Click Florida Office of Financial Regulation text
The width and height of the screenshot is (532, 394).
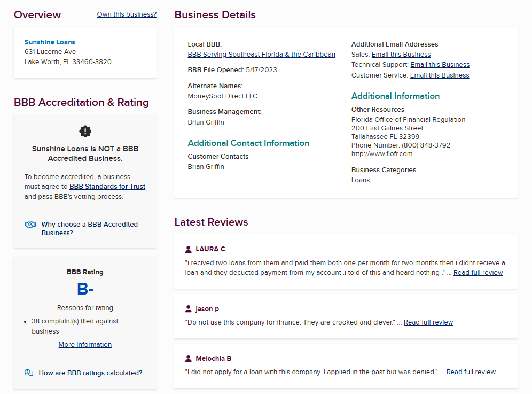408,120
